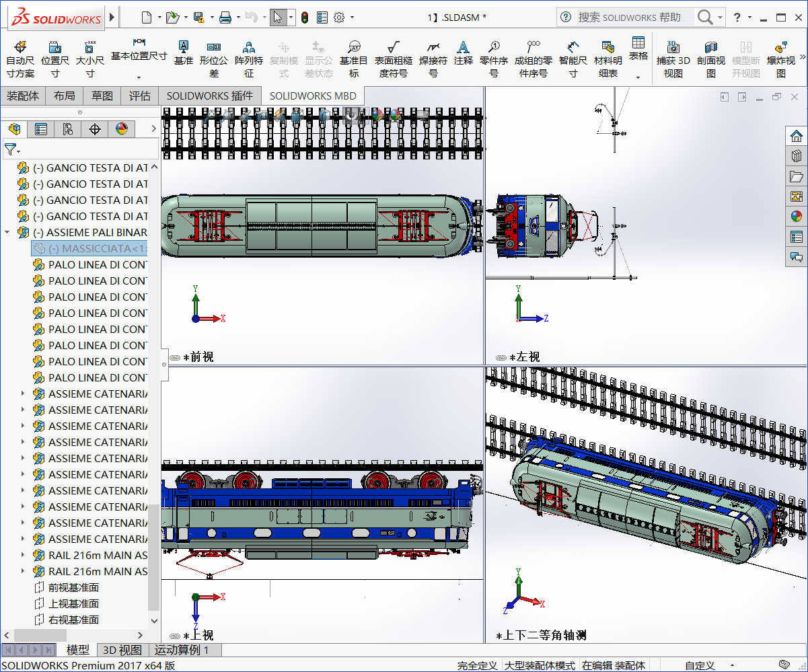808x672 pixels.
Task: Expand the first RAIL 216m MAIN node
Action: pos(23,555)
